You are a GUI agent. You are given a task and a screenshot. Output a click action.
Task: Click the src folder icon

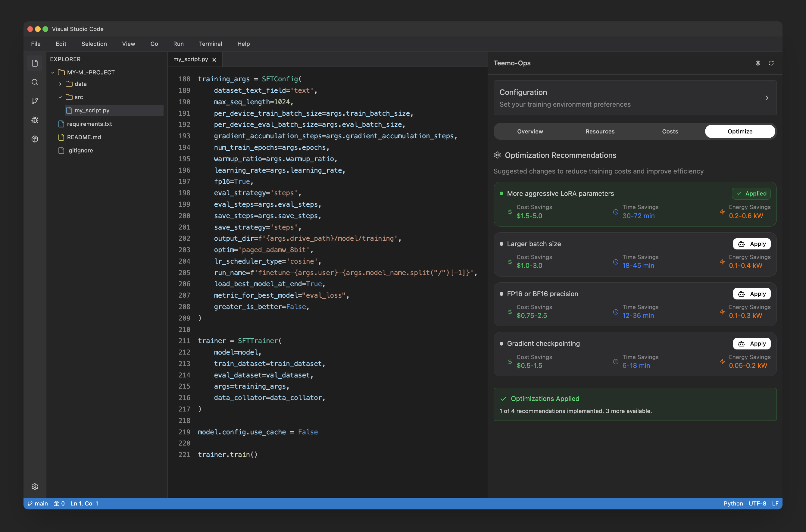[69, 97]
